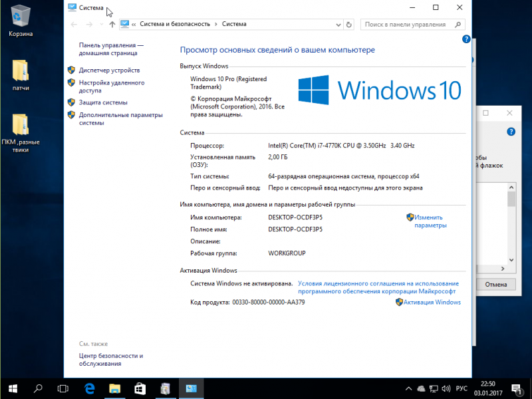532x399 pixels.
Task: Switch input language via РУС indicator
Action: pos(462,388)
